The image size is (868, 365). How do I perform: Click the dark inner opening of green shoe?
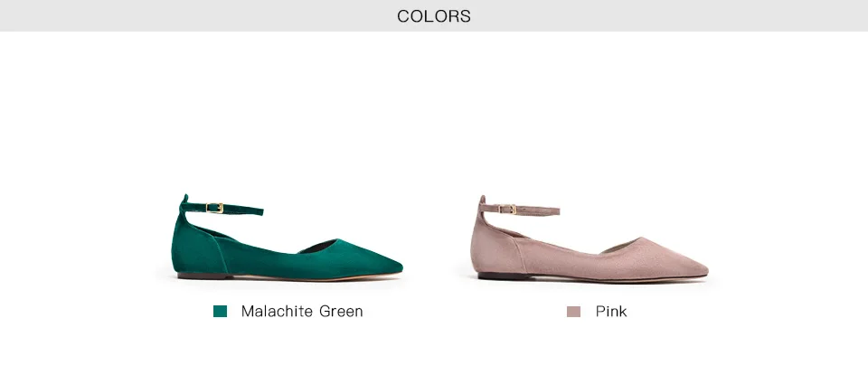[318, 247]
